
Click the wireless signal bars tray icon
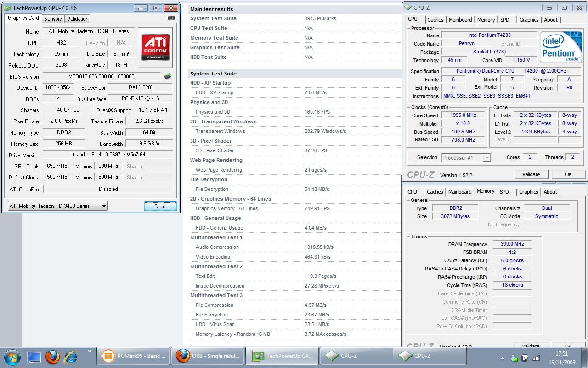tap(535, 357)
